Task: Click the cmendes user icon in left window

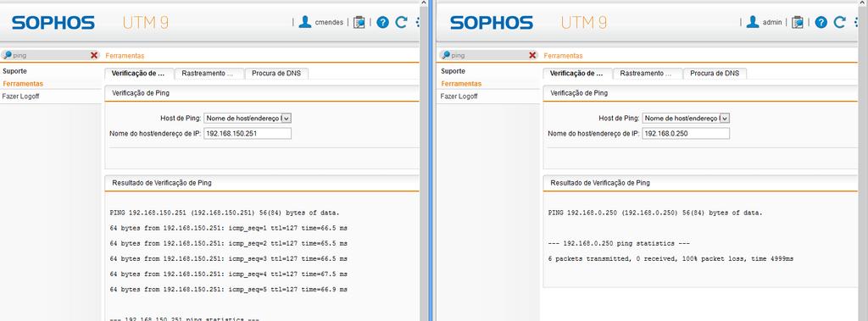Action: 304,22
